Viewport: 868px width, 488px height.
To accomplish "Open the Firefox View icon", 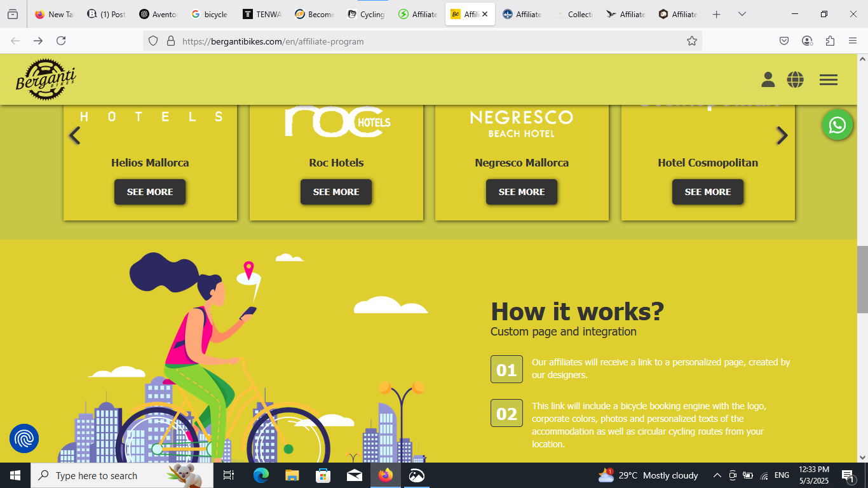I will pyautogui.click(x=13, y=14).
